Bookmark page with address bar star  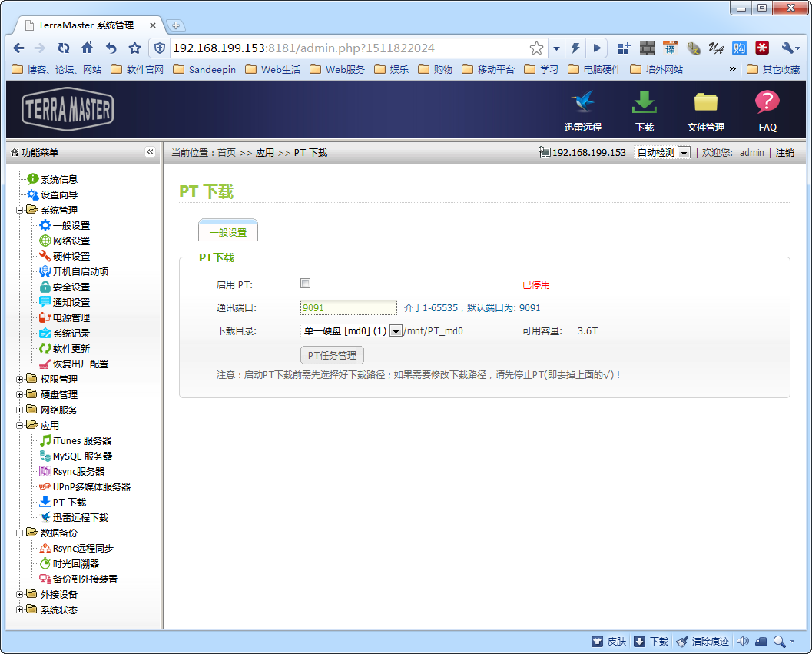point(536,48)
